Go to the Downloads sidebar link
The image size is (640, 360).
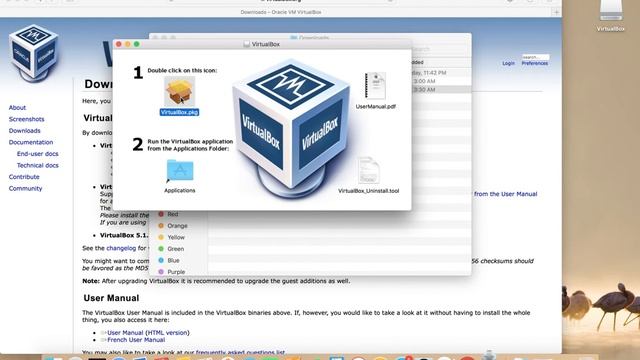point(24,131)
